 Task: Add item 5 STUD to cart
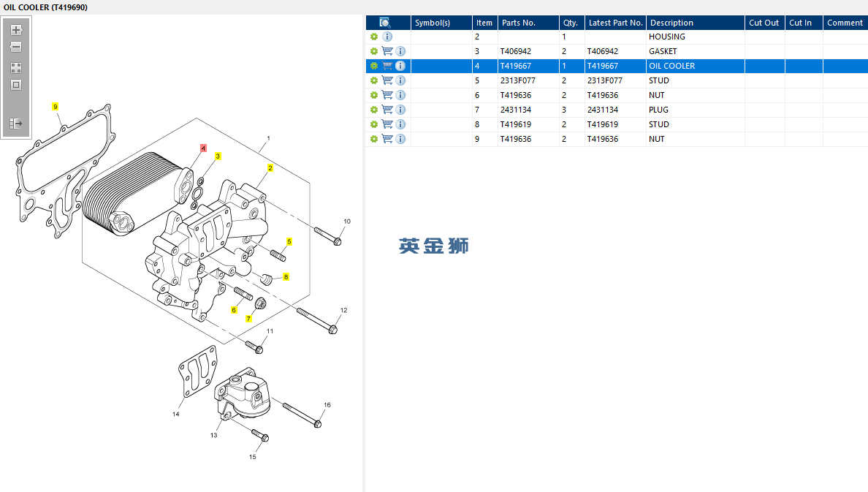point(387,80)
